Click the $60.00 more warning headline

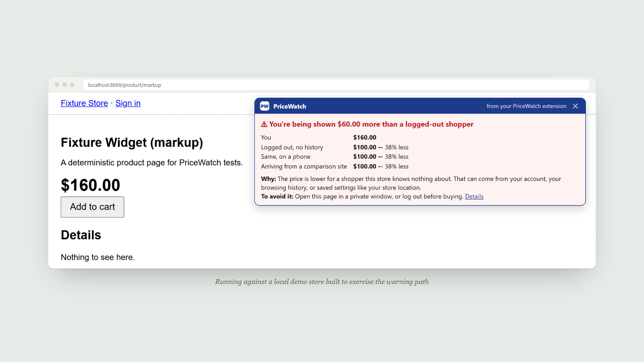click(371, 124)
